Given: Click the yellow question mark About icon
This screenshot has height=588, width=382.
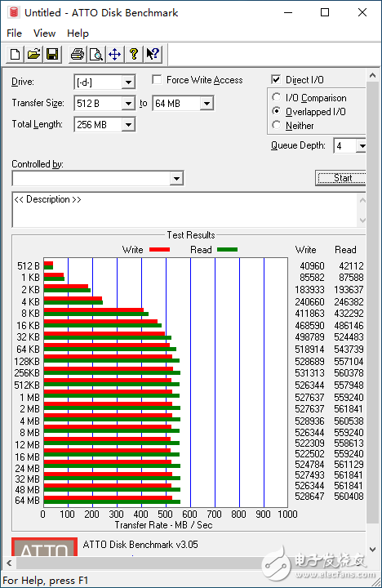Looking at the screenshot, I should click(134, 55).
